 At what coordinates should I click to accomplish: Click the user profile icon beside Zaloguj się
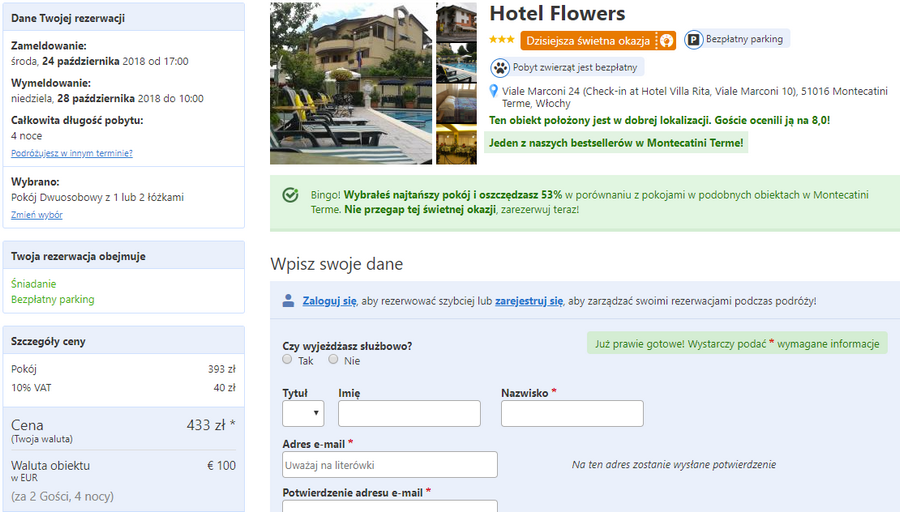pyautogui.click(x=288, y=300)
